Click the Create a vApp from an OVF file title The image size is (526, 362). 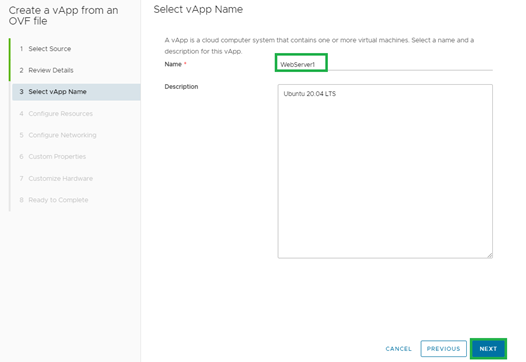tap(63, 16)
